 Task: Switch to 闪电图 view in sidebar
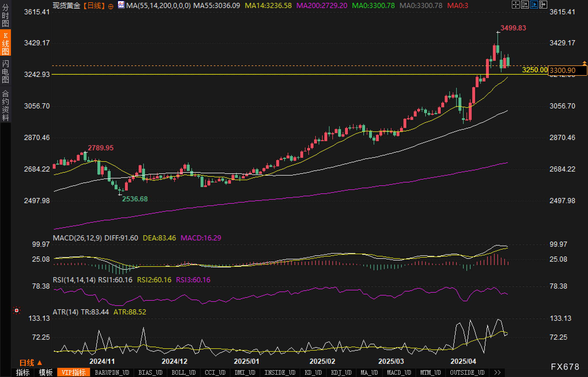pos(5,71)
